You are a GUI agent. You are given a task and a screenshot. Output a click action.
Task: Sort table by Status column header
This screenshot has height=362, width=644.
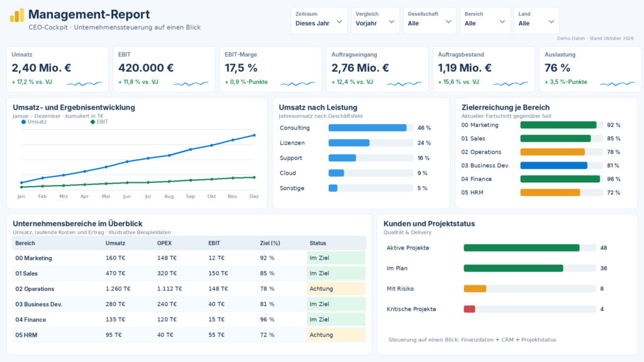pyautogui.click(x=318, y=243)
